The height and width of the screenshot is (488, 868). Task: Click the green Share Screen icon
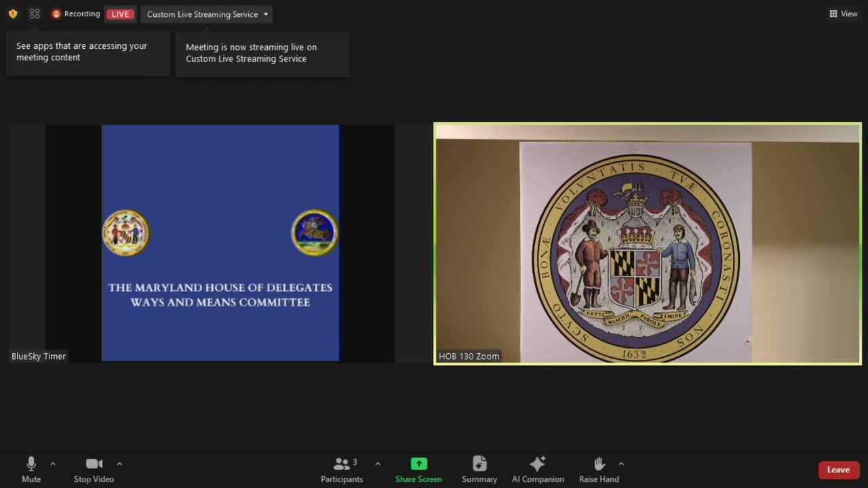pos(418,464)
